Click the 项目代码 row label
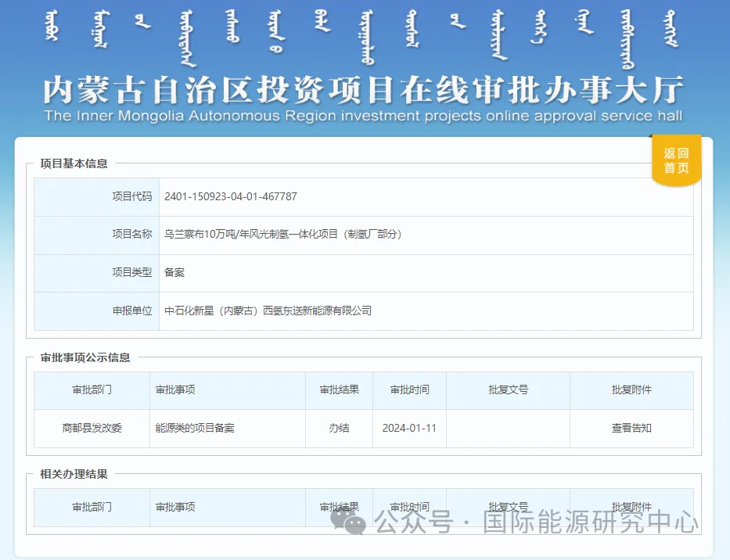 pyautogui.click(x=131, y=196)
